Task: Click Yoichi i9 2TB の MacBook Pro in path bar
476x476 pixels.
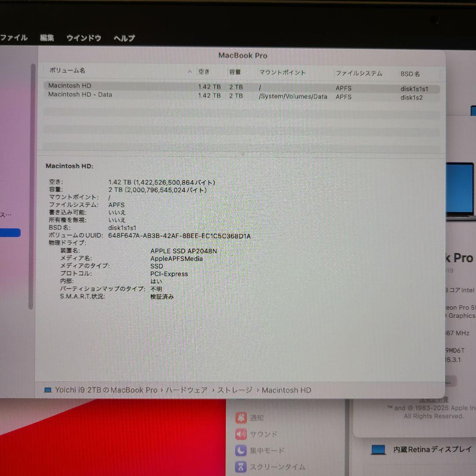Action: click(106, 390)
